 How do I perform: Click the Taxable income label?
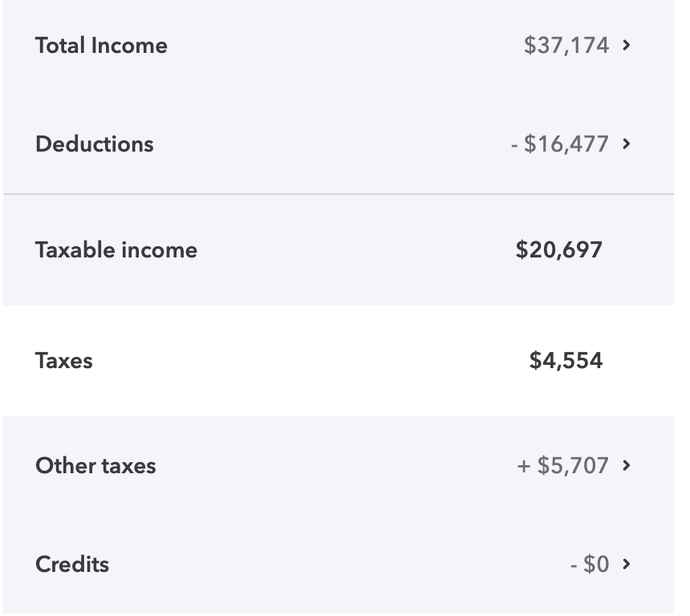tap(116, 250)
